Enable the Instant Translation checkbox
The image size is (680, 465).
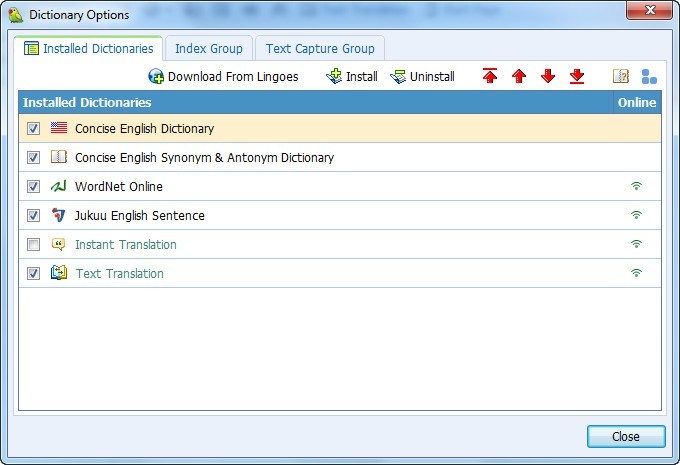[33, 245]
